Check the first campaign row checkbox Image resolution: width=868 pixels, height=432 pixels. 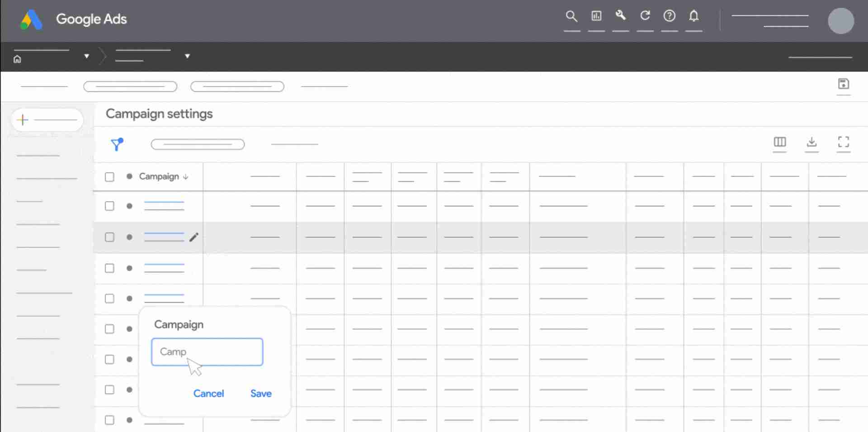[x=109, y=206]
